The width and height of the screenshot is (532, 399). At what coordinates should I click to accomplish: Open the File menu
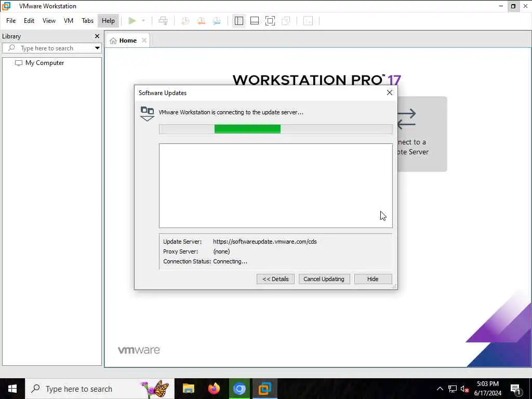pos(11,21)
